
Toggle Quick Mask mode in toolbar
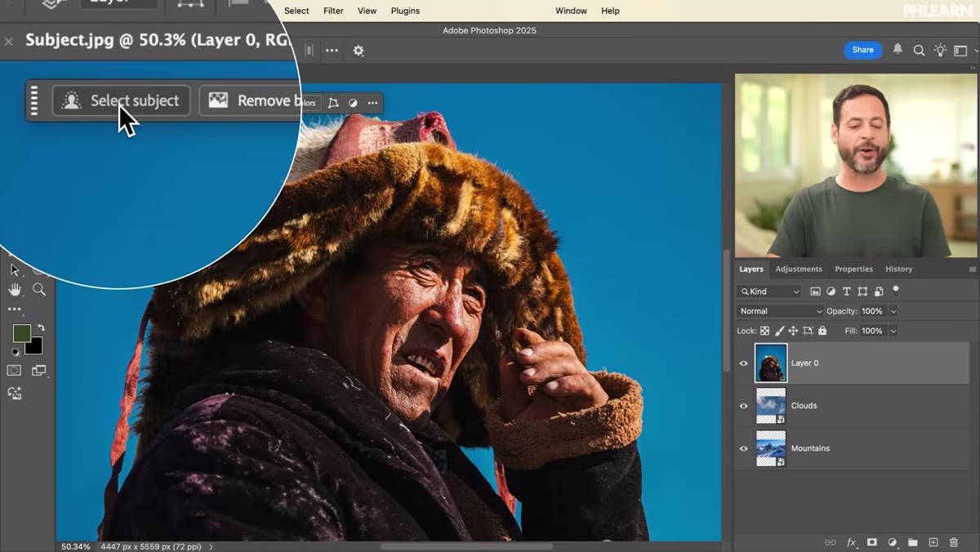[14, 371]
